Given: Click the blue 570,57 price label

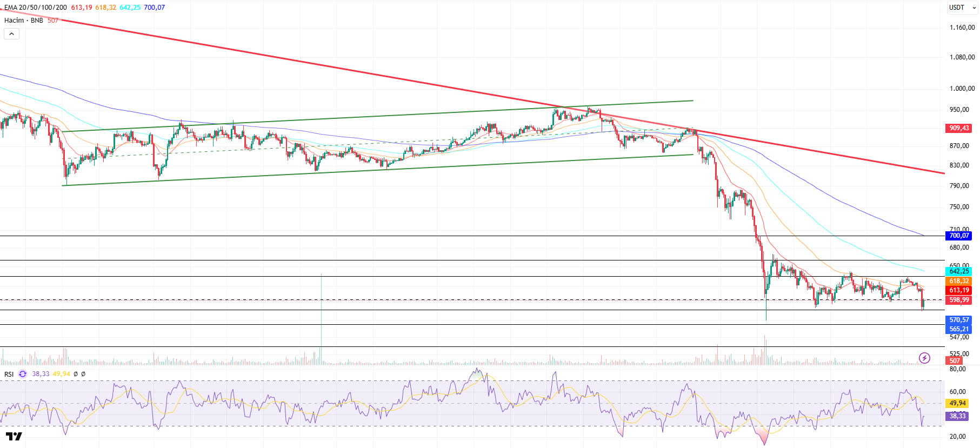Looking at the screenshot, I should (x=959, y=320).
